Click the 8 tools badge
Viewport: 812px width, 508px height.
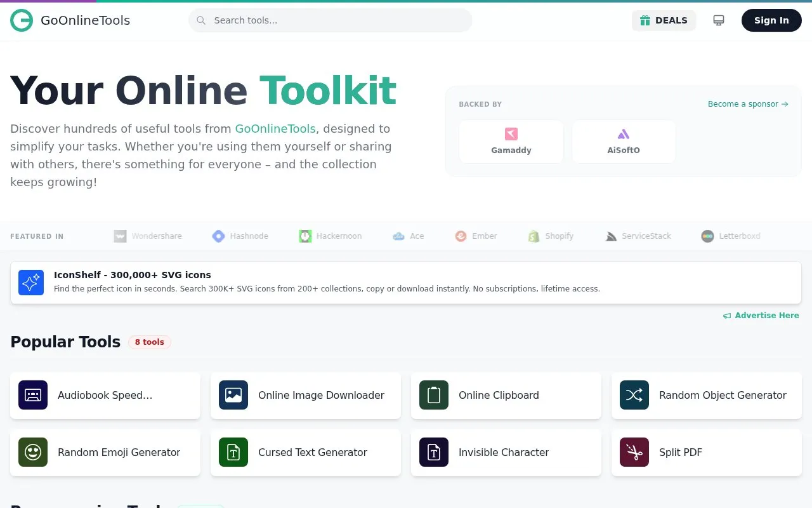[150, 342]
